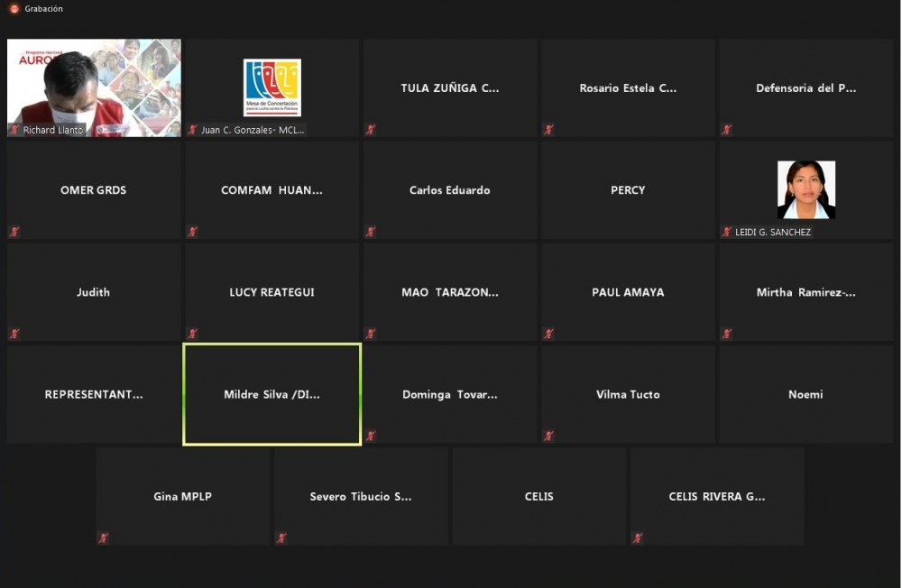Select the highlighted Mildre Silva speaker tile
902x588 pixels.
click(272, 394)
